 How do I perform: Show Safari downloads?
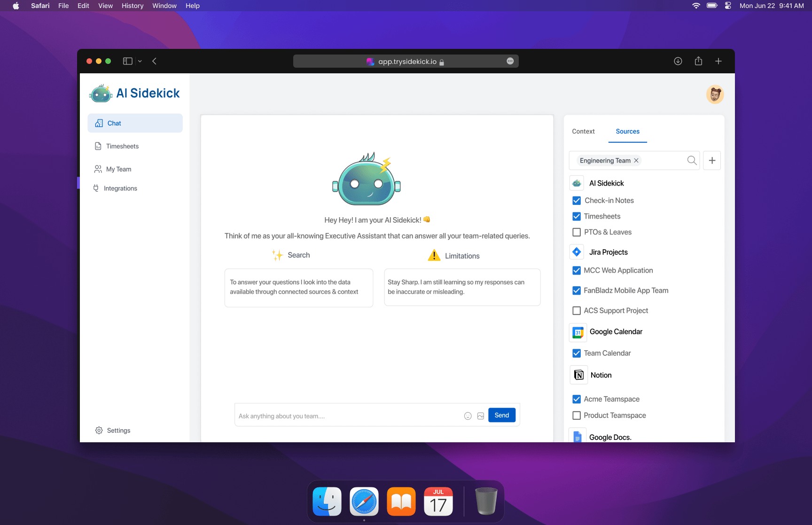tap(678, 61)
